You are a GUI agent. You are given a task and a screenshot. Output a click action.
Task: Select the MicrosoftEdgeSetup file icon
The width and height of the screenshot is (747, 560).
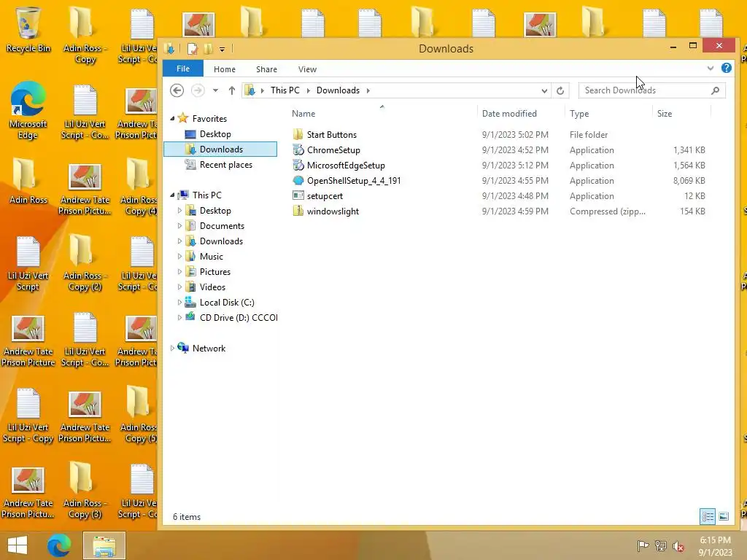(x=298, y=166)
